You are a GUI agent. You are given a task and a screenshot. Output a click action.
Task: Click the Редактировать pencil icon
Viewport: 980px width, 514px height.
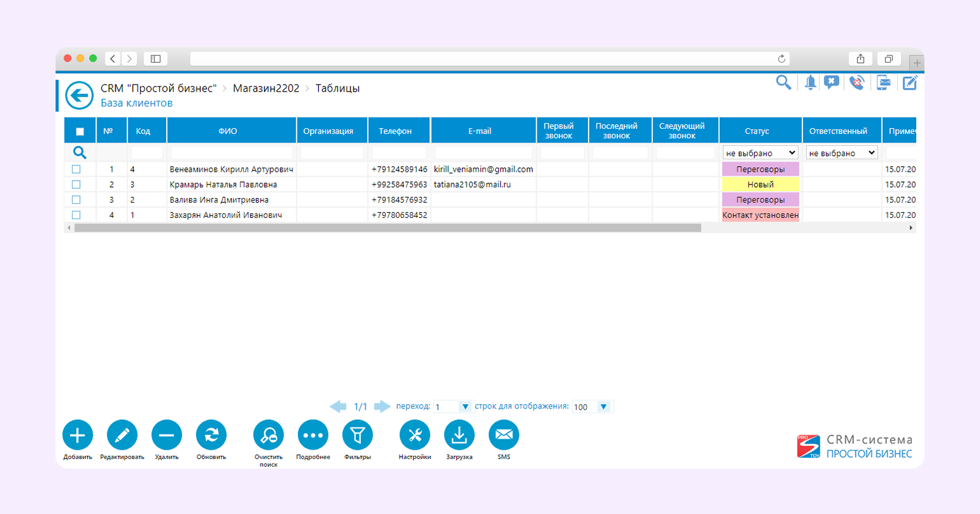tap(122, 435)
